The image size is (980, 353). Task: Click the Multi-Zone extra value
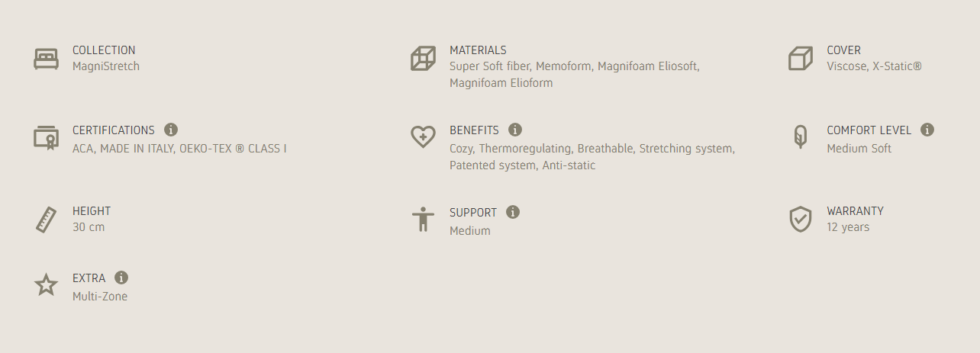(100, 297)
